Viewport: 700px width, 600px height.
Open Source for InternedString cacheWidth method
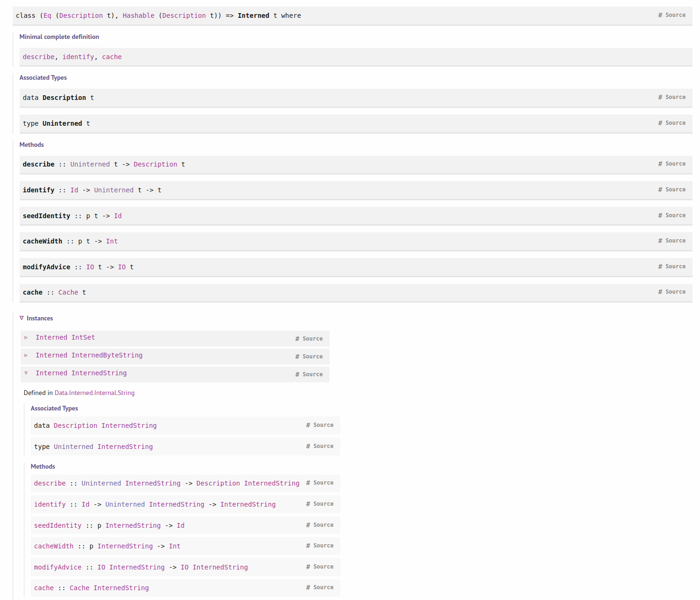tap(323, 546)
